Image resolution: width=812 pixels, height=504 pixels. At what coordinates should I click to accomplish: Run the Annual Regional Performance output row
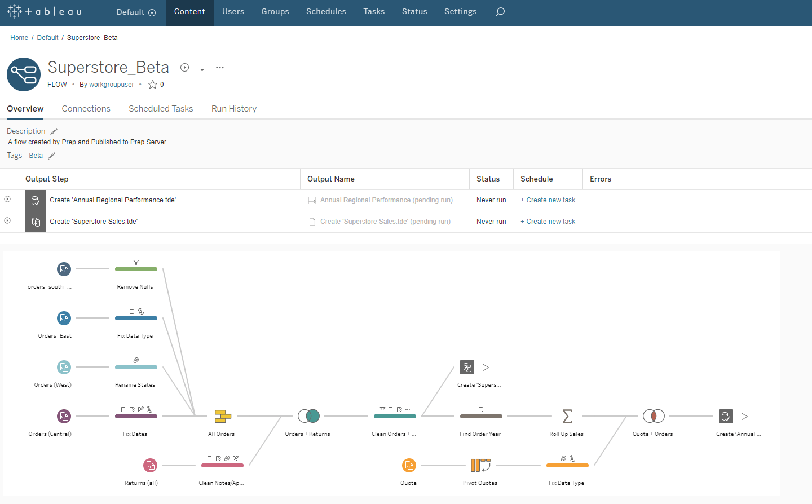click(x=7, y=199)
